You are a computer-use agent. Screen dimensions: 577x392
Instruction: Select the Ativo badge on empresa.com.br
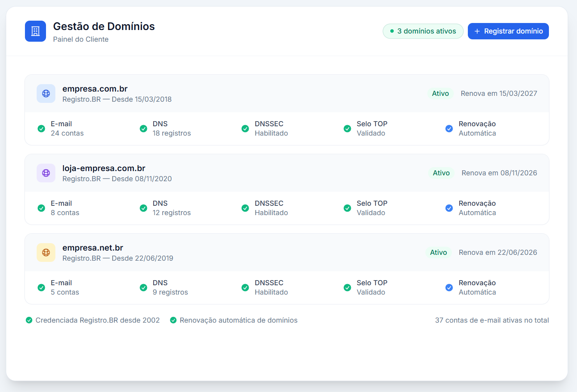[440, 94]
